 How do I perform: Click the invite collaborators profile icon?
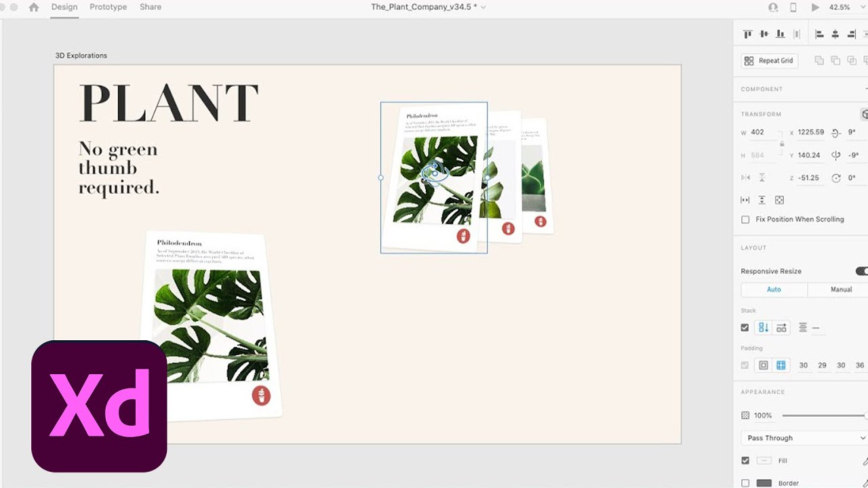click(773, 7)
